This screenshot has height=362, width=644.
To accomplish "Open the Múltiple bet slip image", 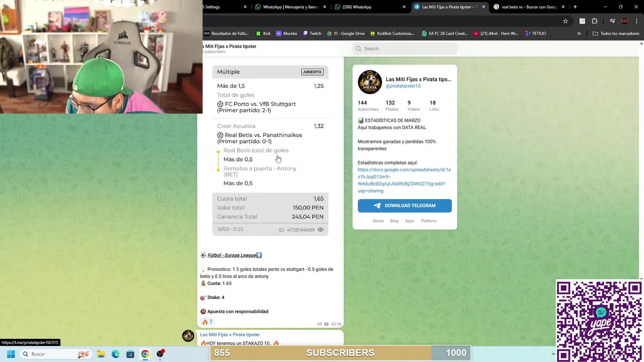I will point(270,150).
